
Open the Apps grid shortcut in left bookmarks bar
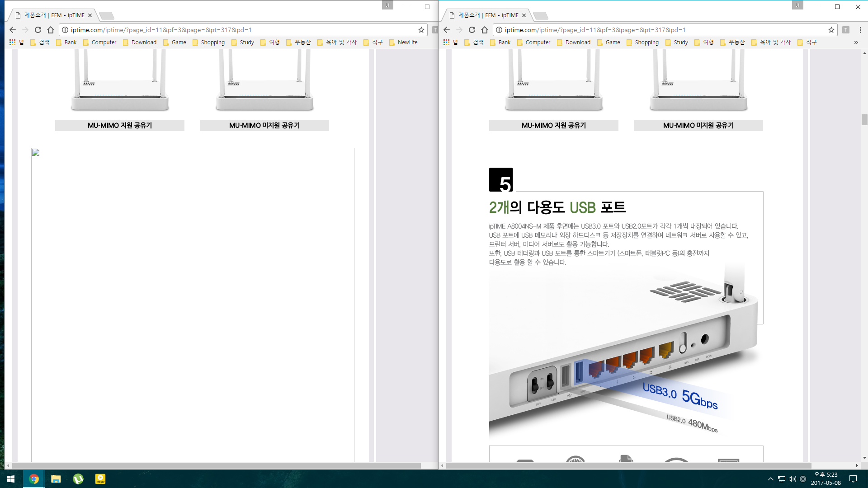[x=17, y=42]
